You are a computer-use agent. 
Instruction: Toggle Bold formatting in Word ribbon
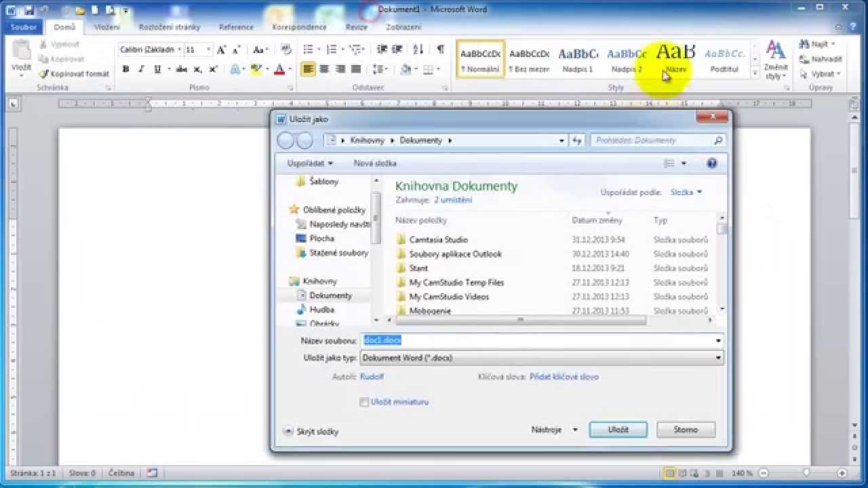[125, 69]
